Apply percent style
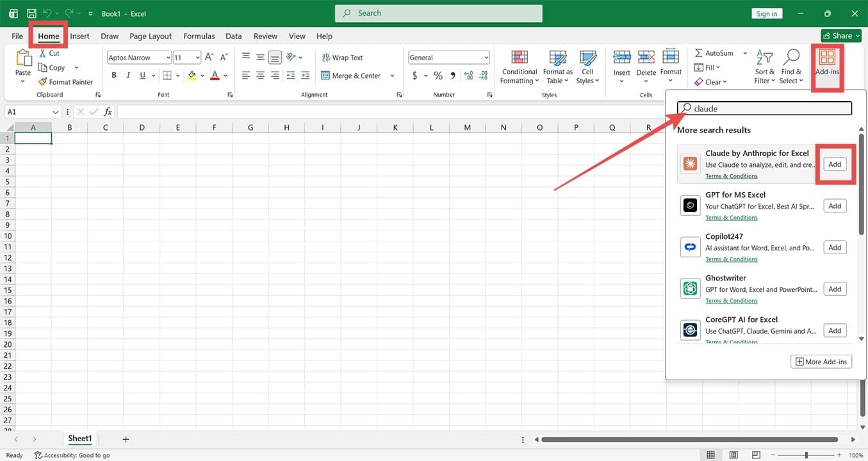868x461 pixels. tap(438, 76)
